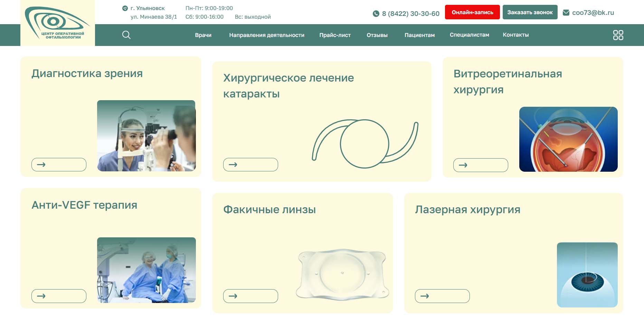Viewport: 644px width, 322px height.
Task: Click the arrow button under Диагностика зрения
Action: pos(59,164)
